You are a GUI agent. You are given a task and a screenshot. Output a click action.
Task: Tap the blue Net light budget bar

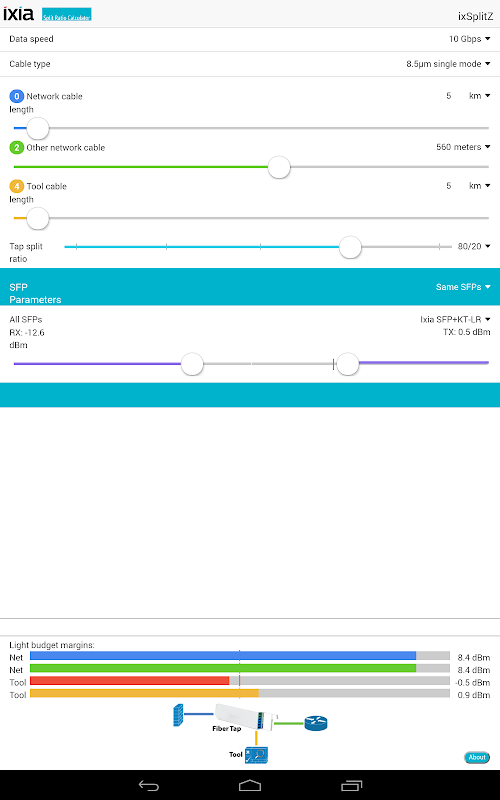[223, 656]
